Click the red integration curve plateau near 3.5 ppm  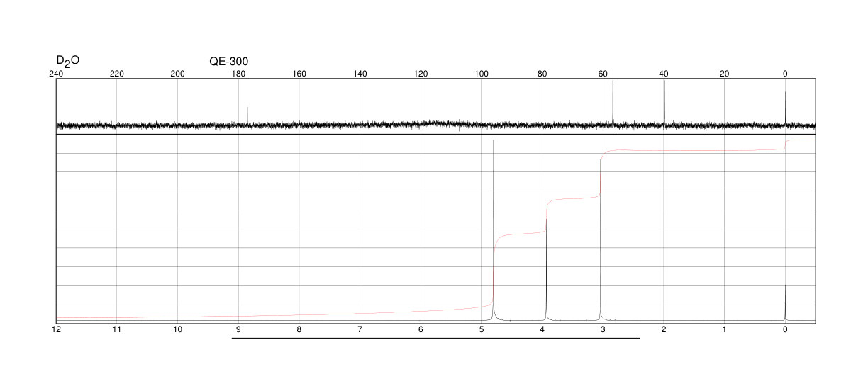573,198
